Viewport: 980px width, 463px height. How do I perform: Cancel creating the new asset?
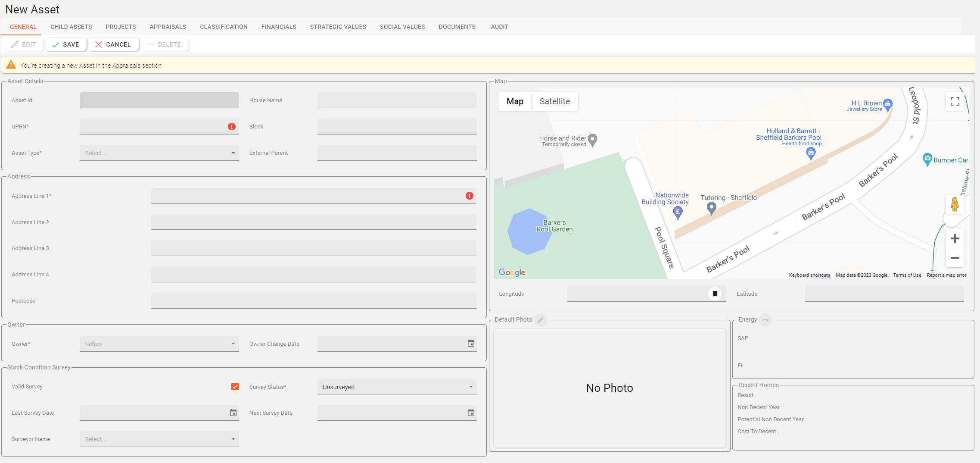pos(113,44)
